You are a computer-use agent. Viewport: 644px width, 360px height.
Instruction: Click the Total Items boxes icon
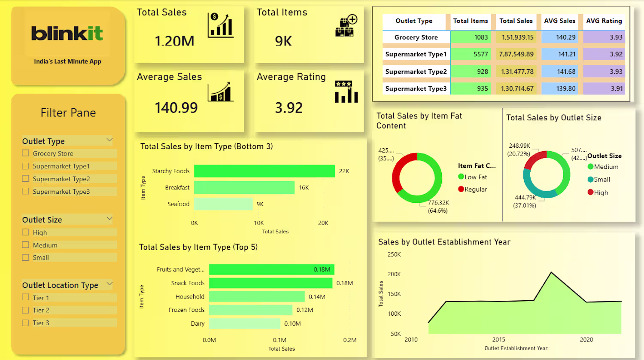point(346,26)
